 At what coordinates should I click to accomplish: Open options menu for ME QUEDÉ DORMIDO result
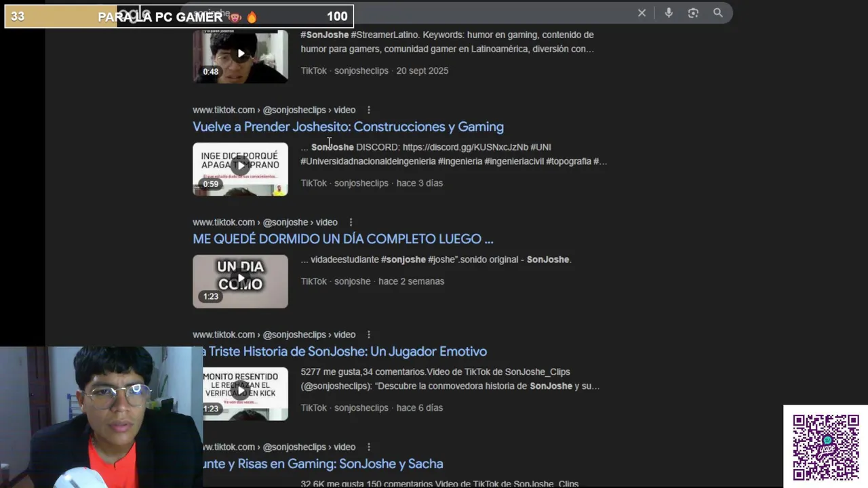point(351,222)
